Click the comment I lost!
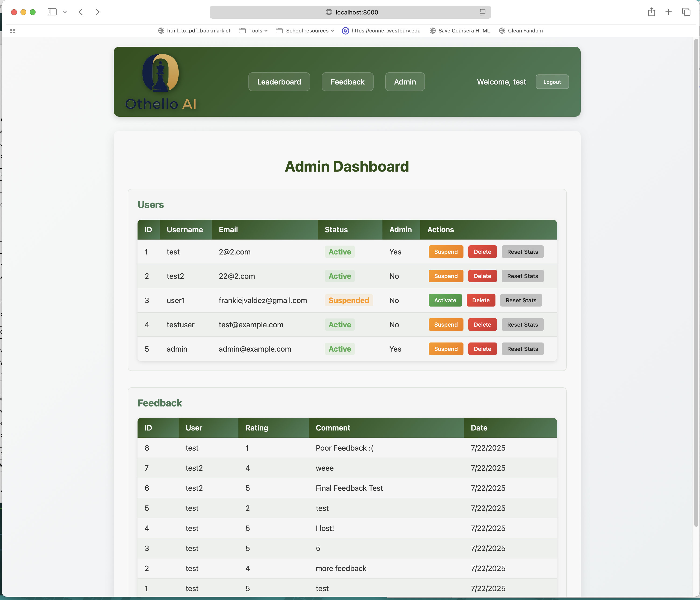Screen dimensions: 700x600 click(325, 528)
